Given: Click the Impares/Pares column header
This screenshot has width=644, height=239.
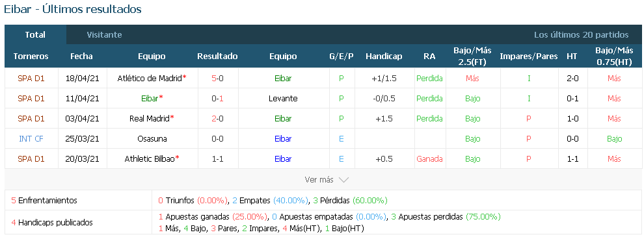Looking at the screenshot, I should pyautogui.click(x=529, y=56).
